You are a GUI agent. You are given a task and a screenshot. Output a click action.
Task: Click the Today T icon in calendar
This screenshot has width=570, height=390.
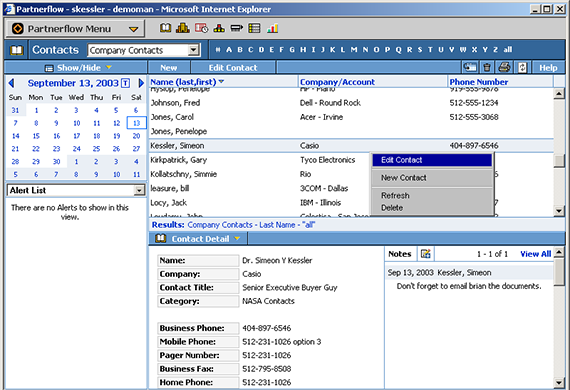tap(125, 83)
